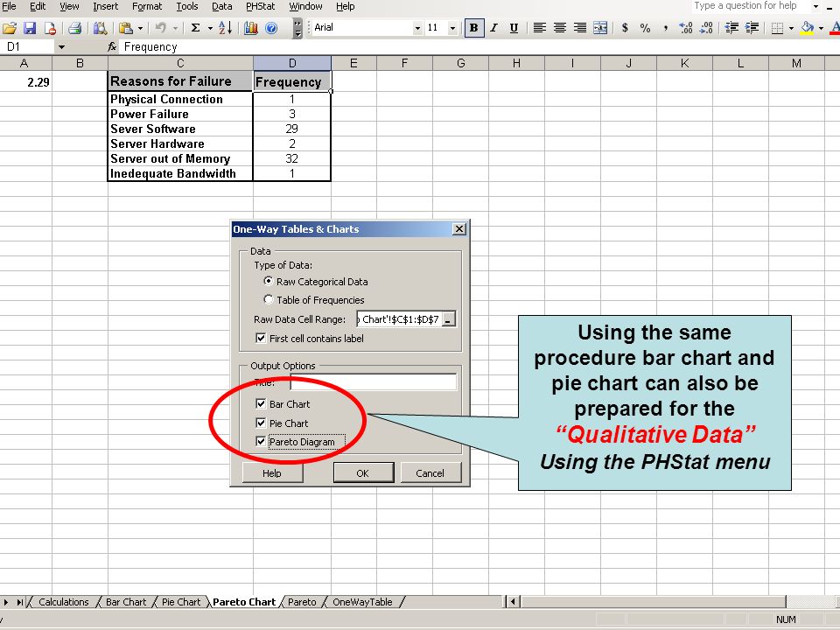840x630 pixels.
Task: Open the Font name dropdown
Action: click(x=417, y=28)
